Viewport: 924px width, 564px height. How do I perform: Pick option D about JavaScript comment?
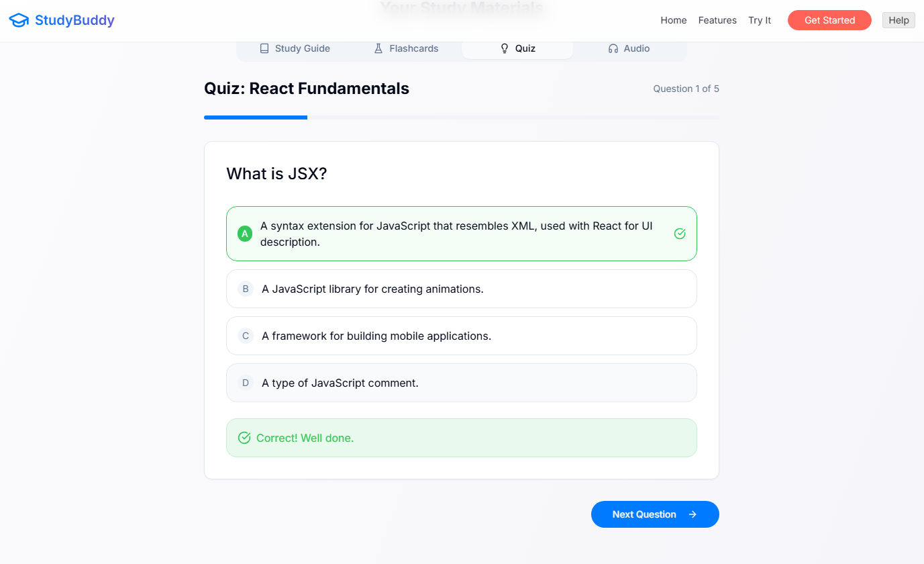(x=462, y=383)
